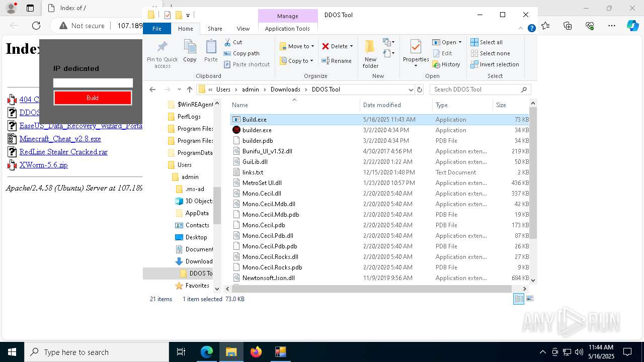Image resolution: width=644 pixels, height=362 pixels.
Task: Click Downloads in address breadcrumb
Action: tap(285, 89)
